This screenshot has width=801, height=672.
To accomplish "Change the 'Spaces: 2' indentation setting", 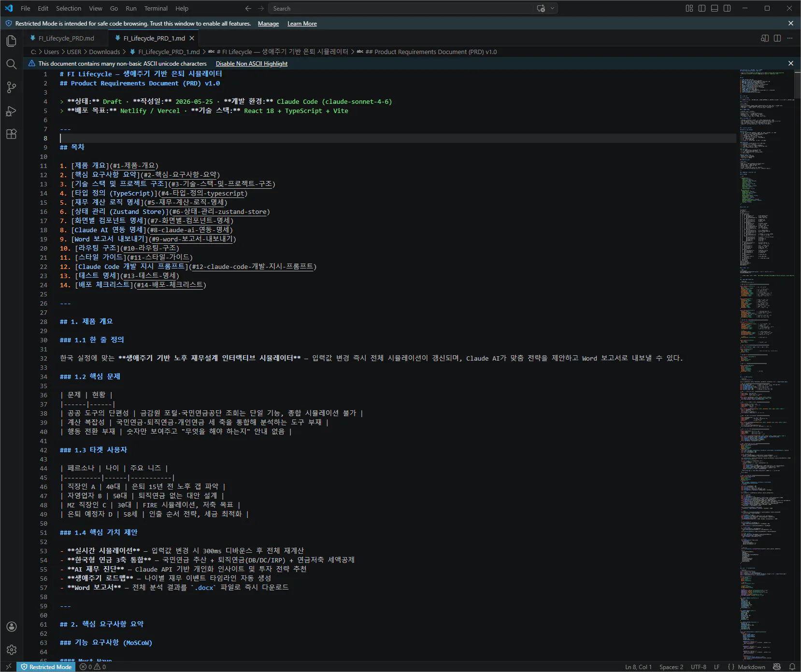I will coord(671,667).
